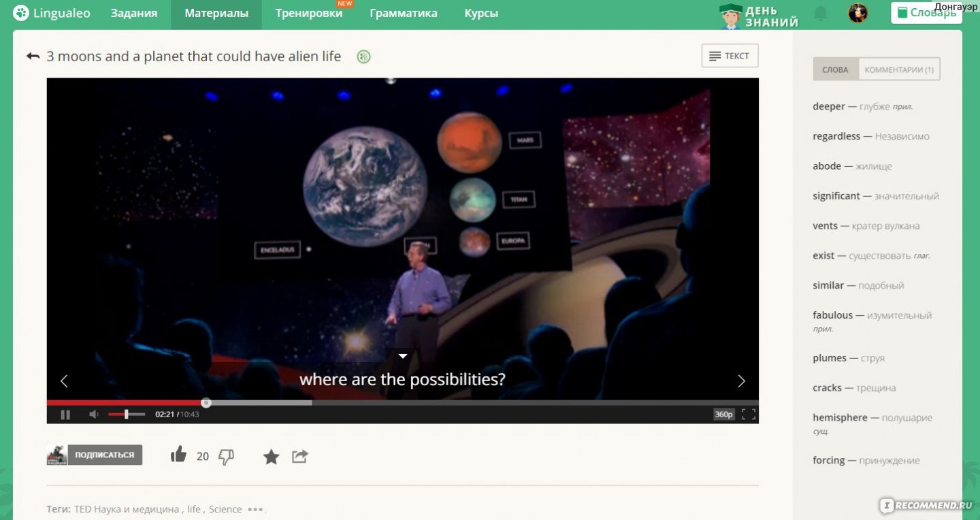The image size is (980, 520).
Task: Seek on the video progress bar
Action: tap(402, 403)
